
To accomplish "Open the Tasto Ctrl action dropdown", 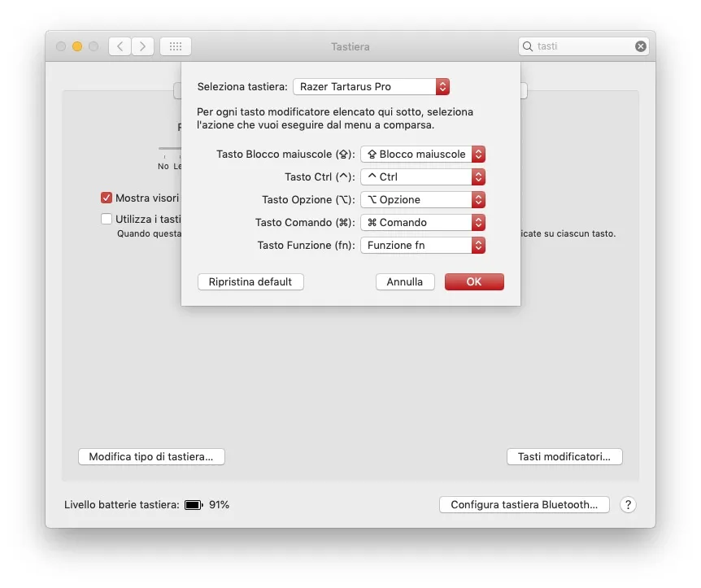I will [423, 177].
